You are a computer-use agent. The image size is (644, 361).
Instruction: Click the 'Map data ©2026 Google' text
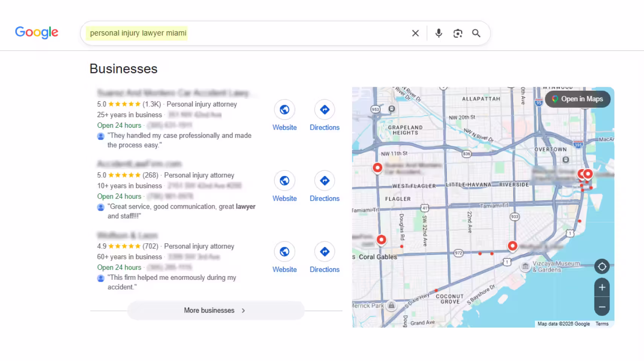point(563,324)
